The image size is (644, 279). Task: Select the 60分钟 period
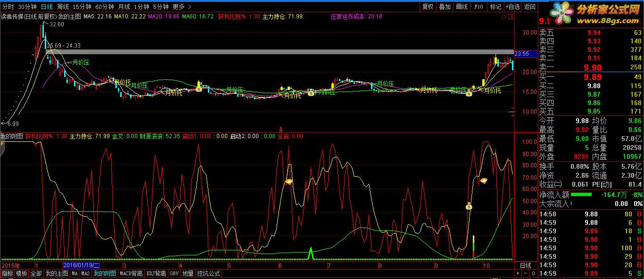click(x=105, y=7)
